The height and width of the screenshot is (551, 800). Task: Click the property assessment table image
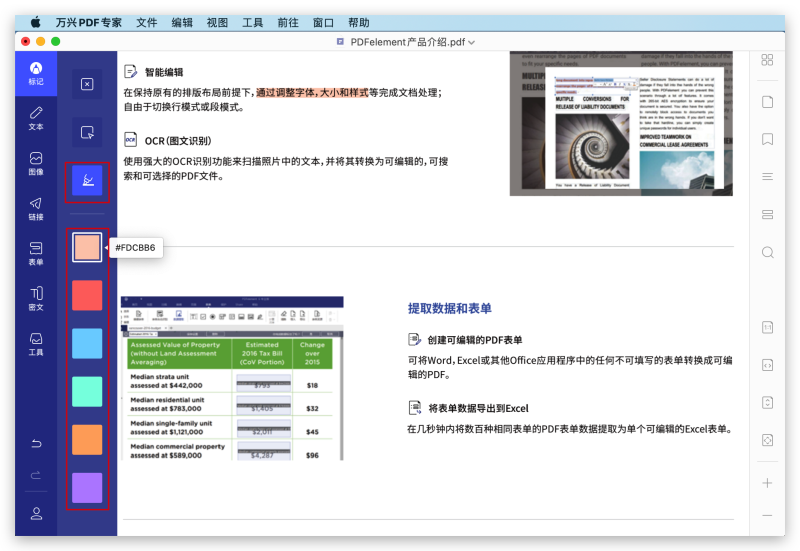point(232,378)
